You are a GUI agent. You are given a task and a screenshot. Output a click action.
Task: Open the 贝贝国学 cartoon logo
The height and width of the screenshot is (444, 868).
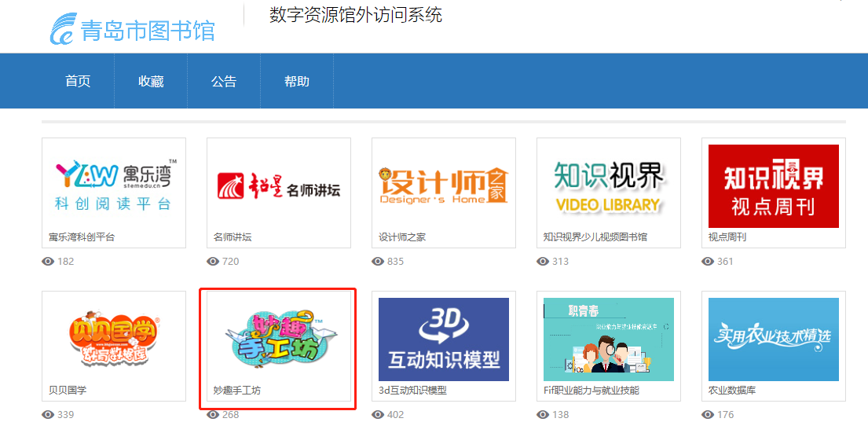click(x=113, y=339)
